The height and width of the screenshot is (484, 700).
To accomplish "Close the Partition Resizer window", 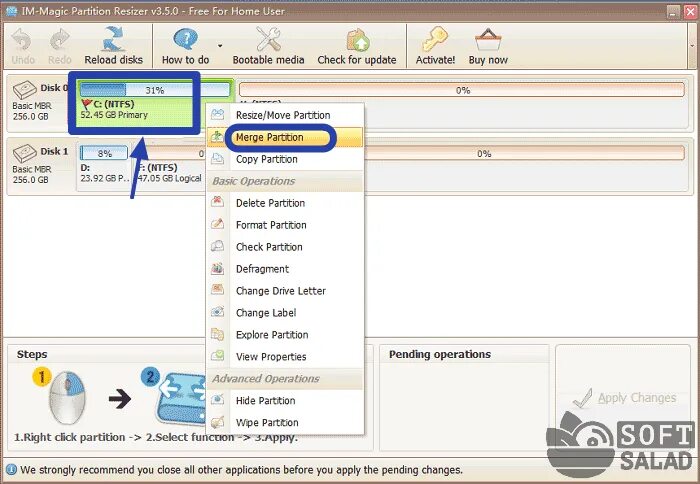I will point(690,12).
